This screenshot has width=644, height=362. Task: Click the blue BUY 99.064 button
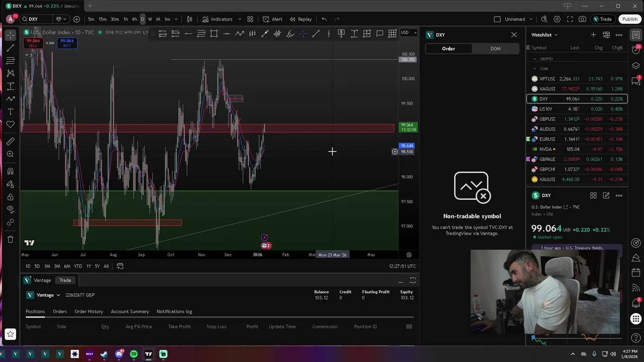click(67, 43)
